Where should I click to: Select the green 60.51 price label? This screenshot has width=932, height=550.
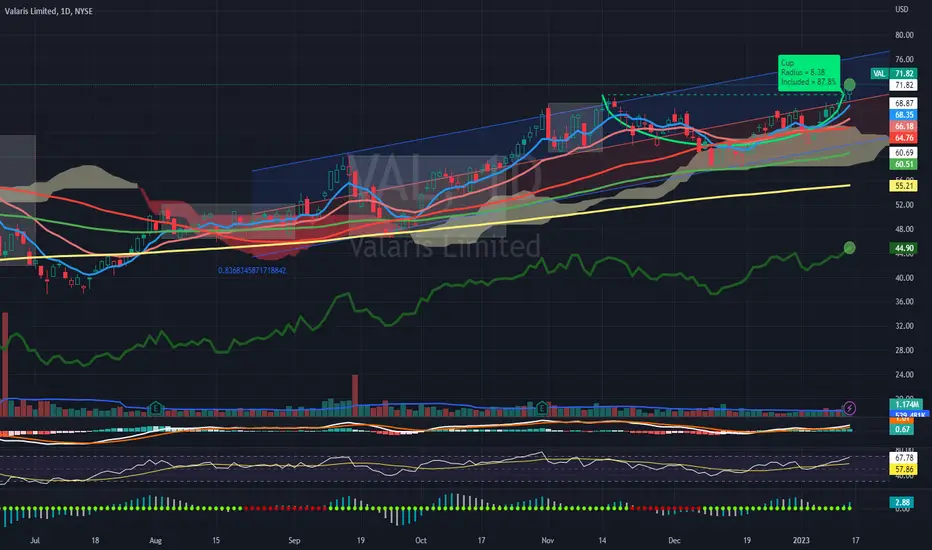(x=904, y=164)
